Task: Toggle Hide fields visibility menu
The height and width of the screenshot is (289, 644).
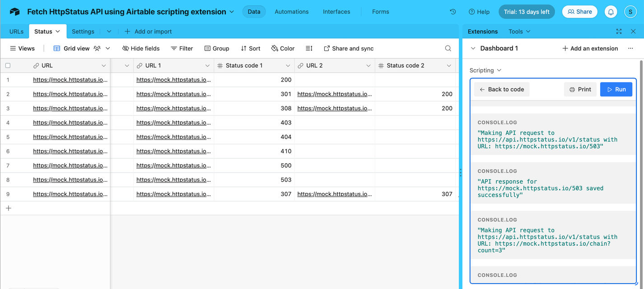Action: (141, 48)
